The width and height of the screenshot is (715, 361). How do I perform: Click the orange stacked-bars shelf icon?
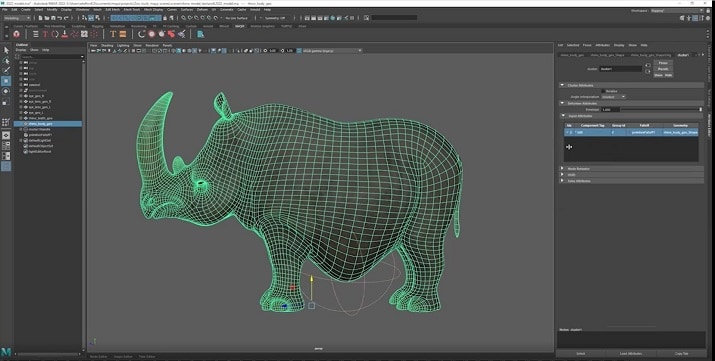pyautogui.click(x=123, y=34)
